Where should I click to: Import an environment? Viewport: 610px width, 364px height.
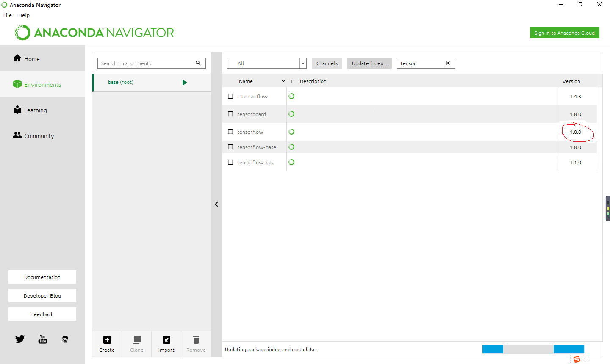166,344
